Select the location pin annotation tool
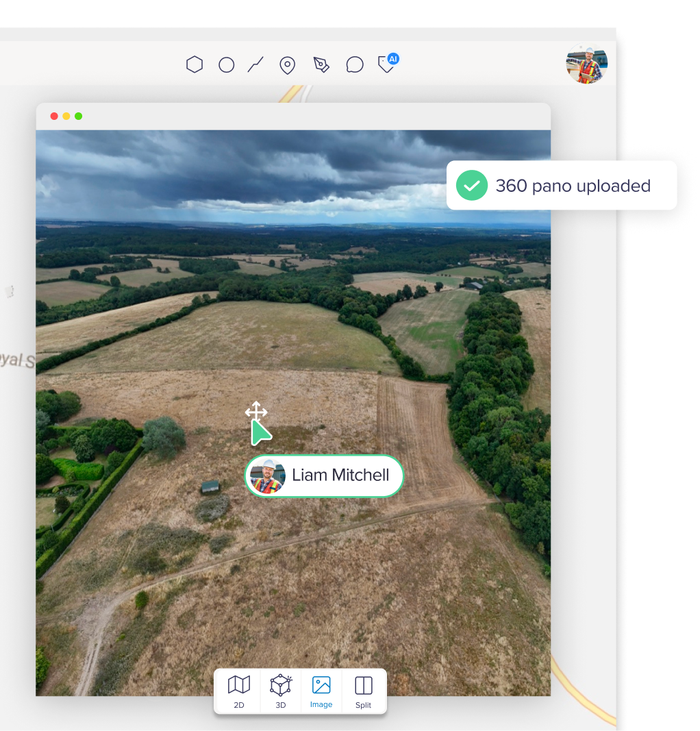Viewport: 700px width, 731px height. 287,64
